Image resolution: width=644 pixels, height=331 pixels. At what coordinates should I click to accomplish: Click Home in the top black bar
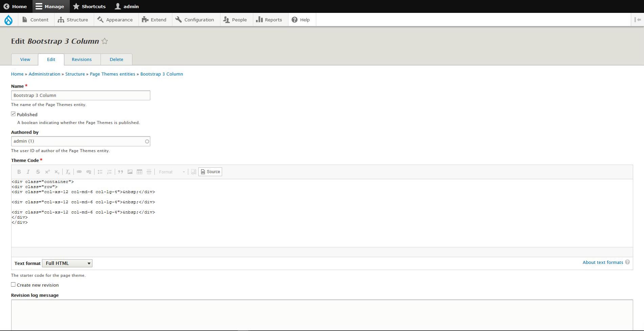16,6
